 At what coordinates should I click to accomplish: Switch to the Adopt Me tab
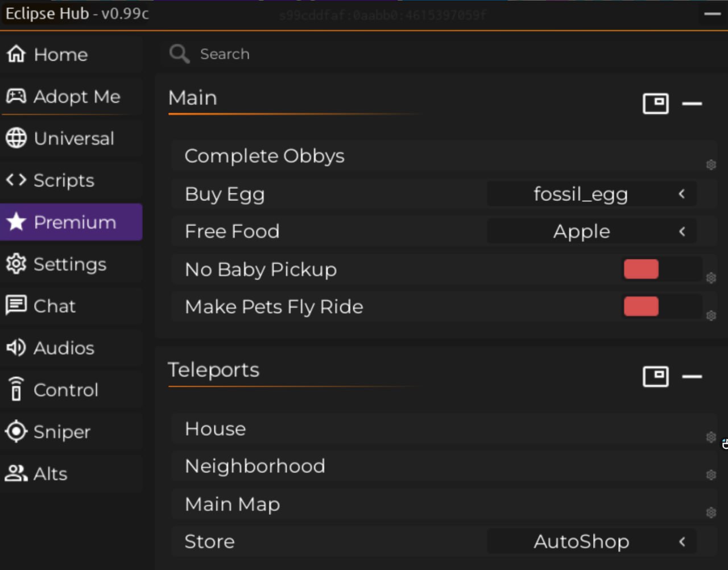pos(71,96)
